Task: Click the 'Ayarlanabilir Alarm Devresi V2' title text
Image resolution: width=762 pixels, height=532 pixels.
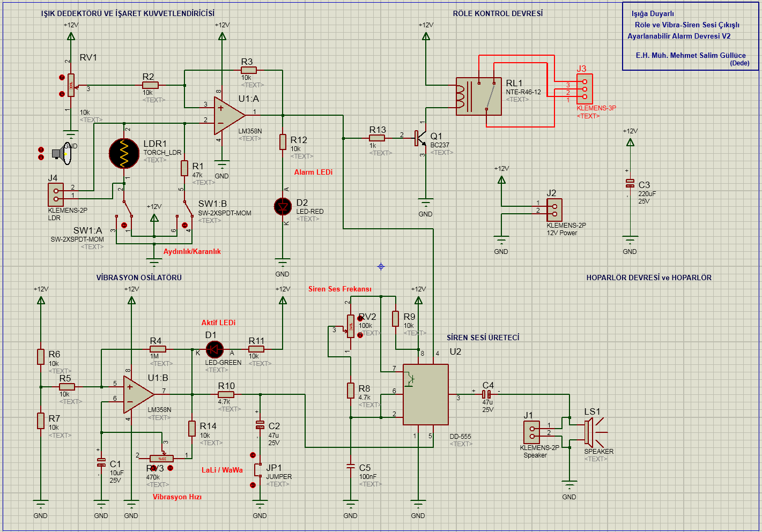Action: pyautogui.click(x=679, y=36)
